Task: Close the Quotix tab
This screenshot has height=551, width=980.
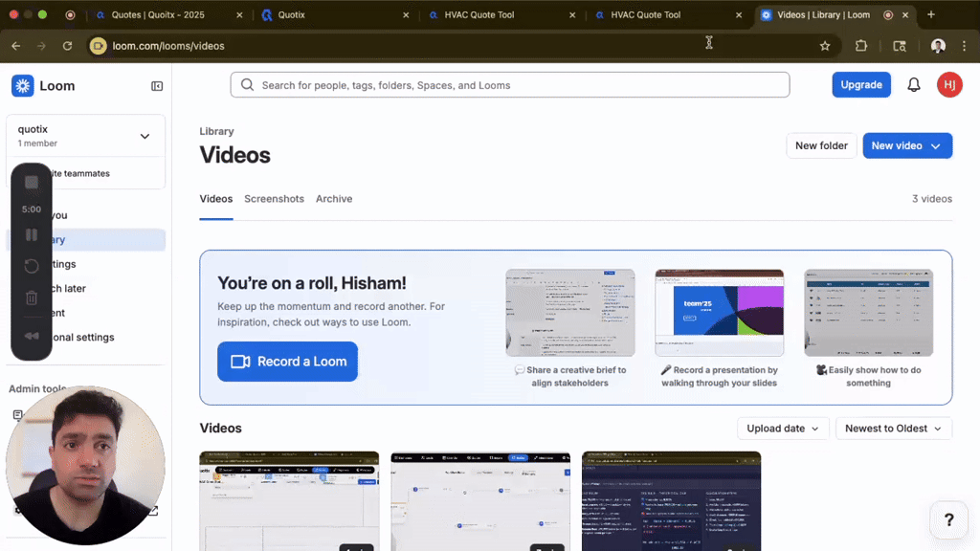Action: click(406, 15)
